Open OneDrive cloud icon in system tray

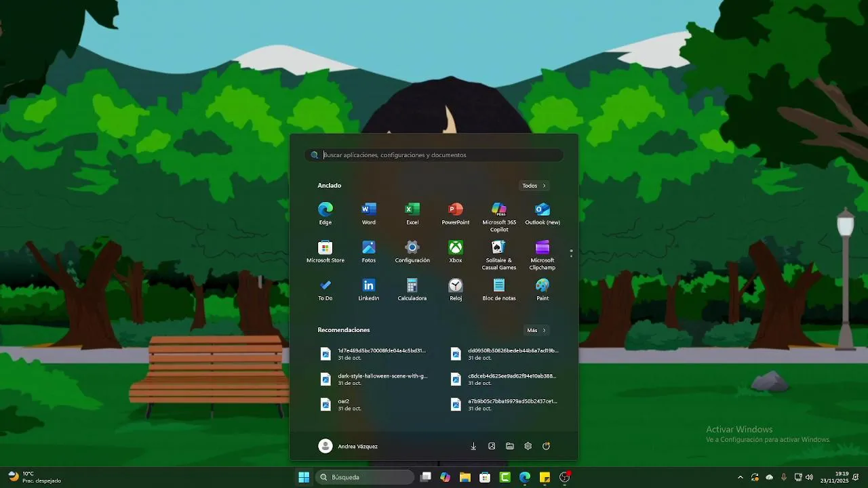769,477
